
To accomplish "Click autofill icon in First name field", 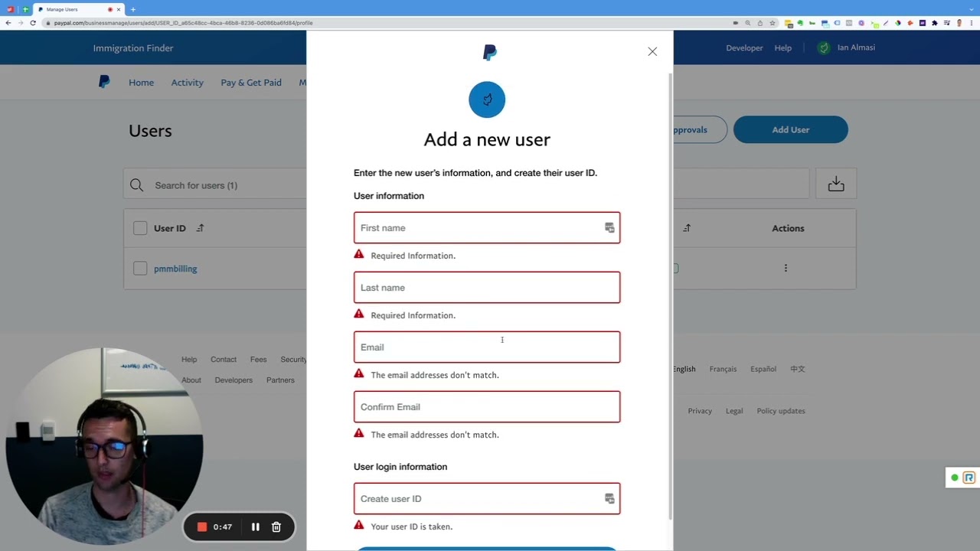I will coord(609,228).
